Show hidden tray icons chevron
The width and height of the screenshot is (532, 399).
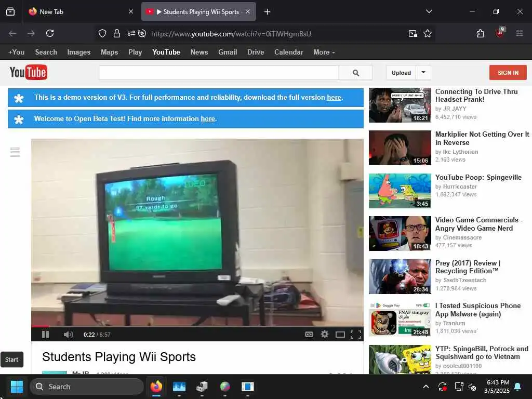click(x=426, y=387)
